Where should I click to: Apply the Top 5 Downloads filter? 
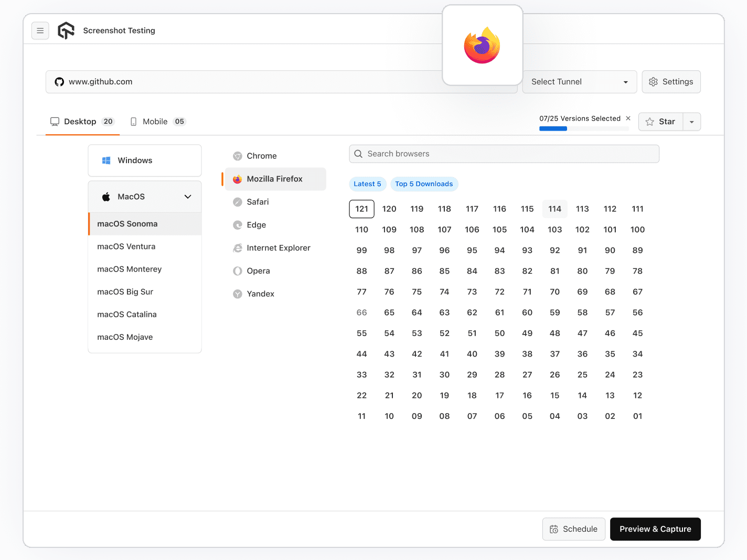pos(424,184)
